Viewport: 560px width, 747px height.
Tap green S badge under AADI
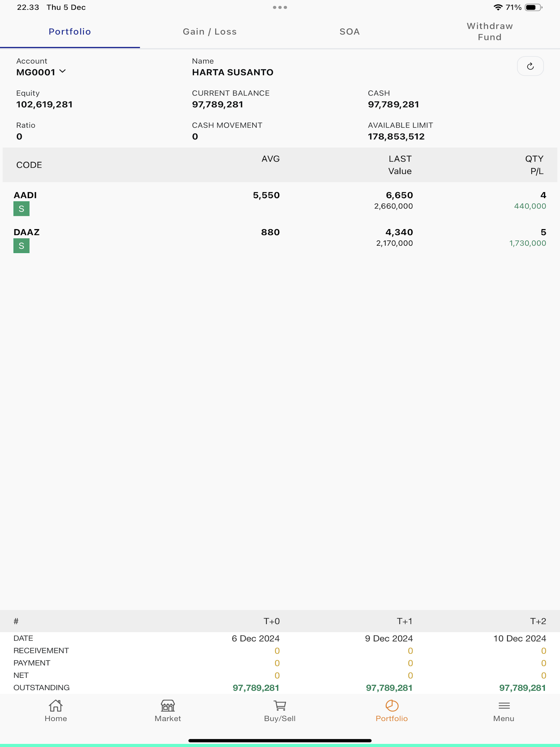(x=21, y=209)
